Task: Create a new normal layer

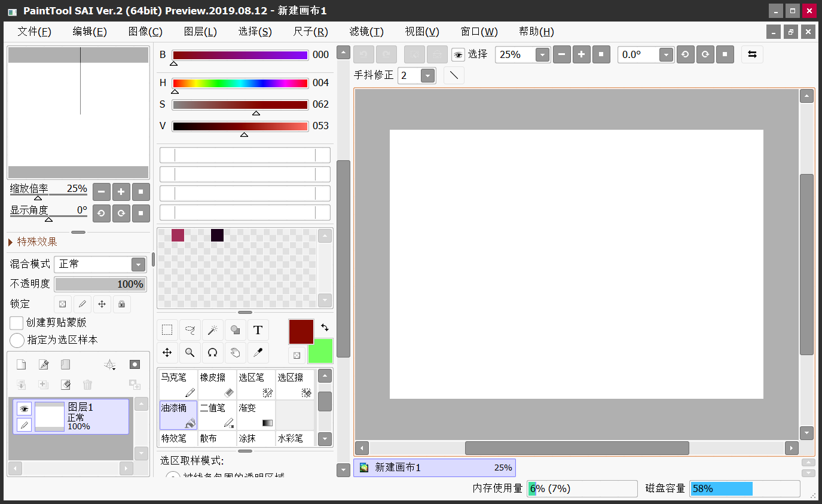Action: tap(21, 365)
